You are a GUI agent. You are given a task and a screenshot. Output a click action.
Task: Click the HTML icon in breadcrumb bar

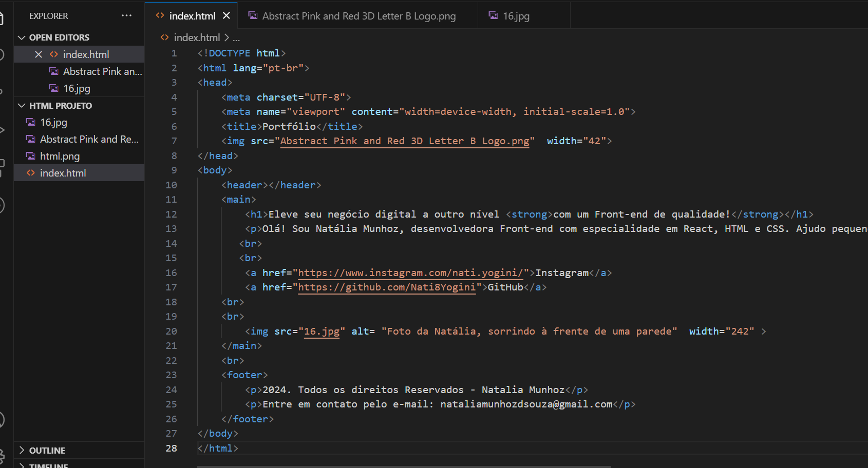point(164,37)
